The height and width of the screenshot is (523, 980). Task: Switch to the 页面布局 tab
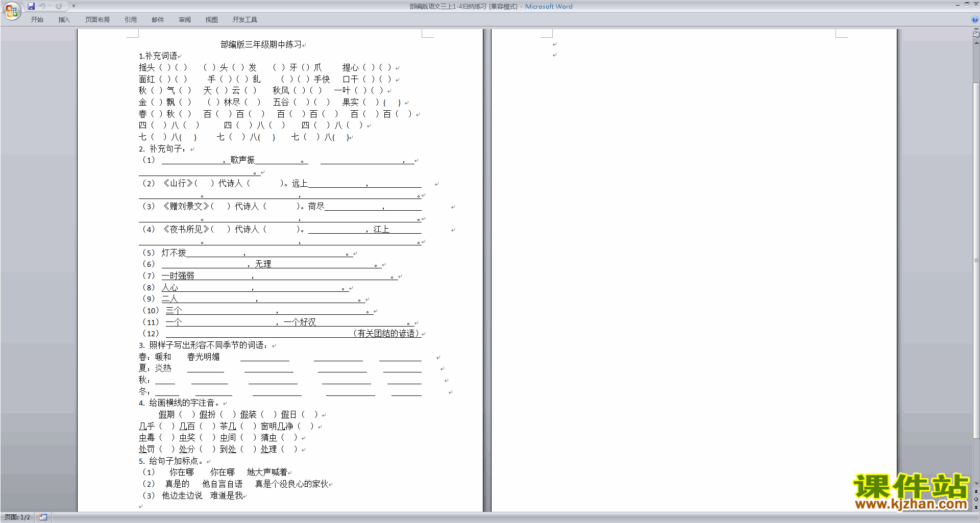tap(97, 19)
